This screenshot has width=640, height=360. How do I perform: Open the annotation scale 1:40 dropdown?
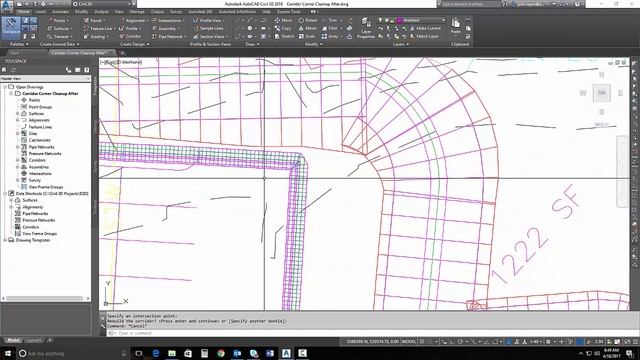pyautogui.click(x=536, y=342)
